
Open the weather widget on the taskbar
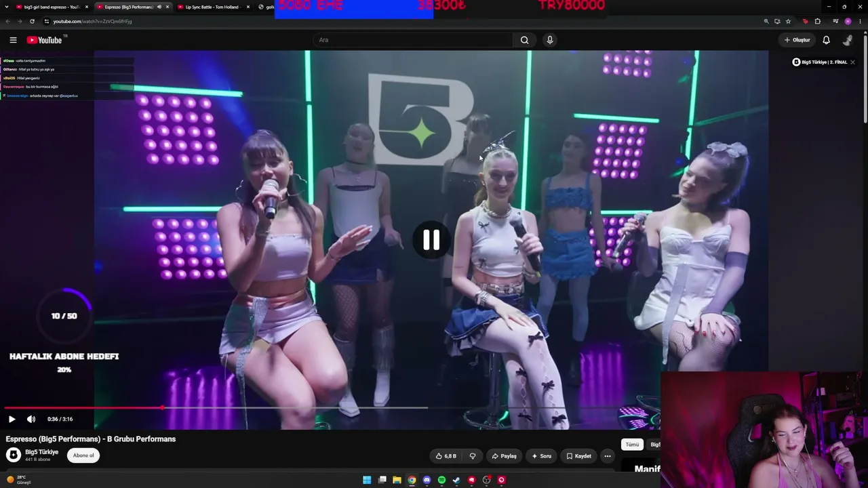click(x=19, y=480)
